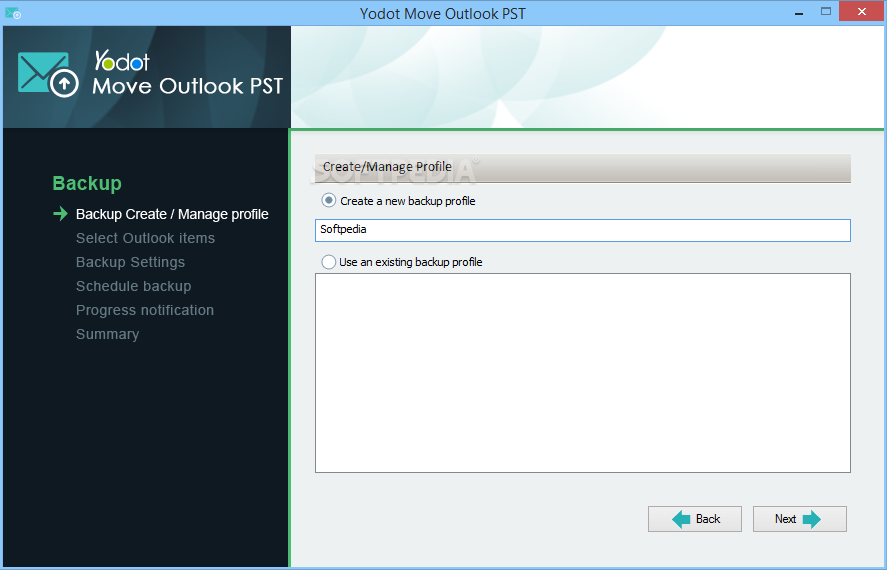This screenshot has height=570, width=887.
Task: Click the green arrow beside Backup Create
Action: tap(61, 213)
